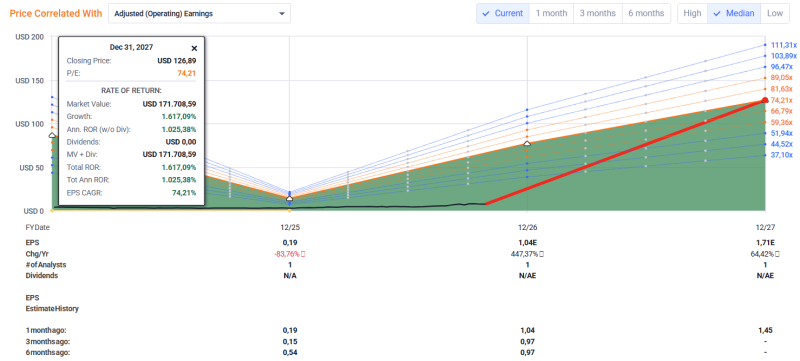Click the USD 100 axis label
The image size is (800, 361).
30,124
